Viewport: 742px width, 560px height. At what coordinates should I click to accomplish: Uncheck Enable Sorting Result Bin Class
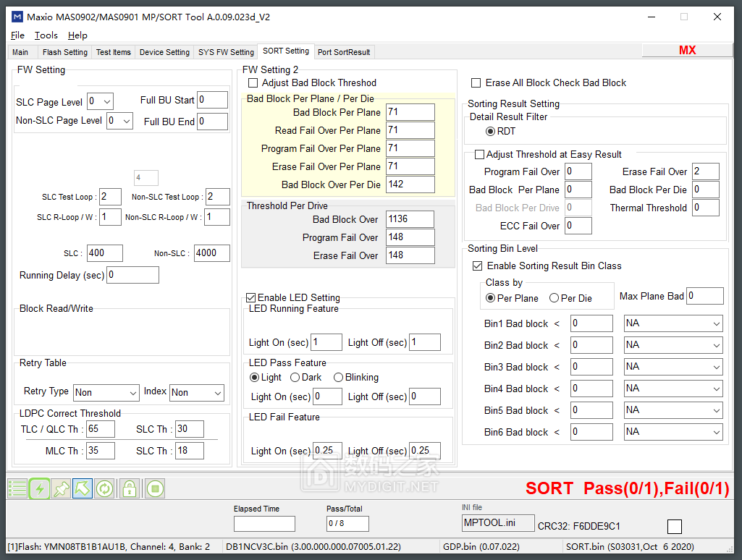coord(478,266)
